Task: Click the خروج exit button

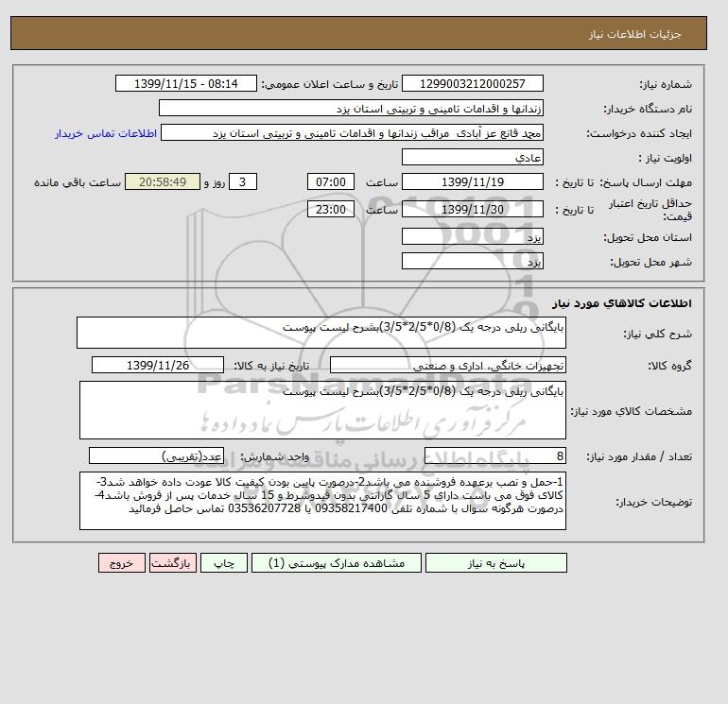Action: coord(122,563)
